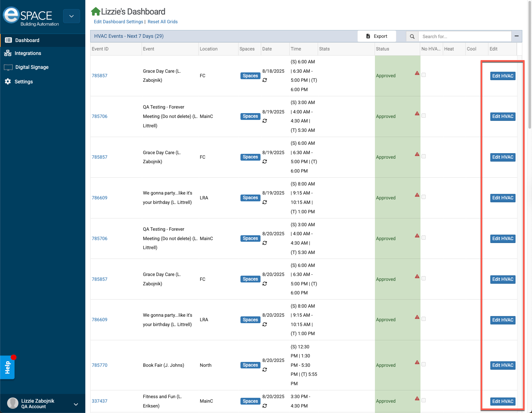Screen dimensions: 532x413
Task: Check No HVAC for the 8/19 QA Testing event
Action: pos(424,115)
